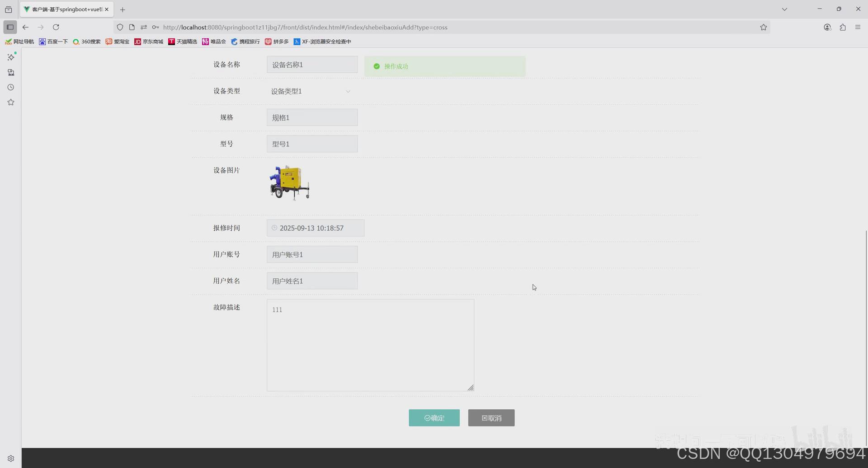The width and height of the screenshot is (868, 468).
Task: Click the browser forward arrow
Action: [x=41, y=27]
